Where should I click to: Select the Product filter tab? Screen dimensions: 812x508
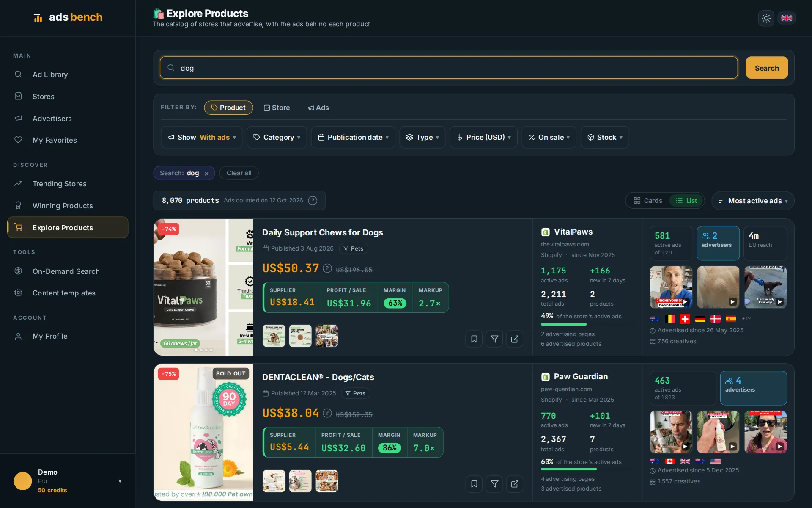pos(228,108)
